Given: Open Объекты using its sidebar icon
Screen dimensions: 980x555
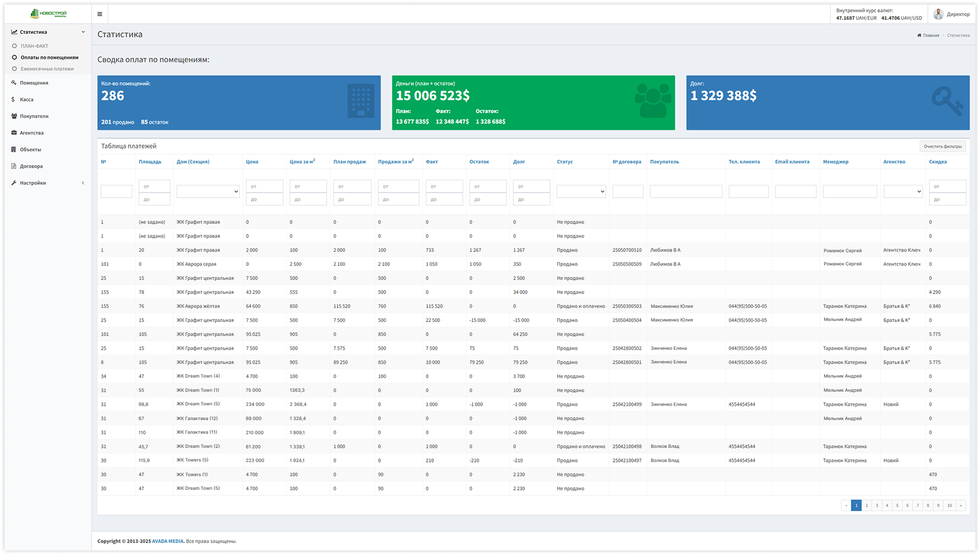Looking at the screenshot, I should pos(14,149).
